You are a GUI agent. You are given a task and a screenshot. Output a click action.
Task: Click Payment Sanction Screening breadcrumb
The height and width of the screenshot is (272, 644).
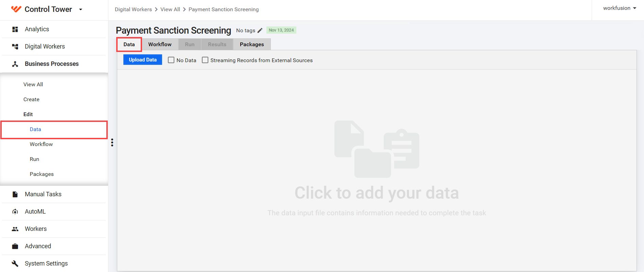[224, 10]
